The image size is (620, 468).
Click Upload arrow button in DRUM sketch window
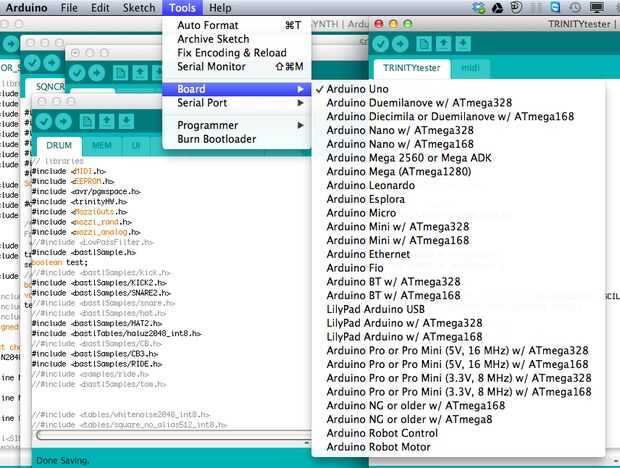(63, 121)
